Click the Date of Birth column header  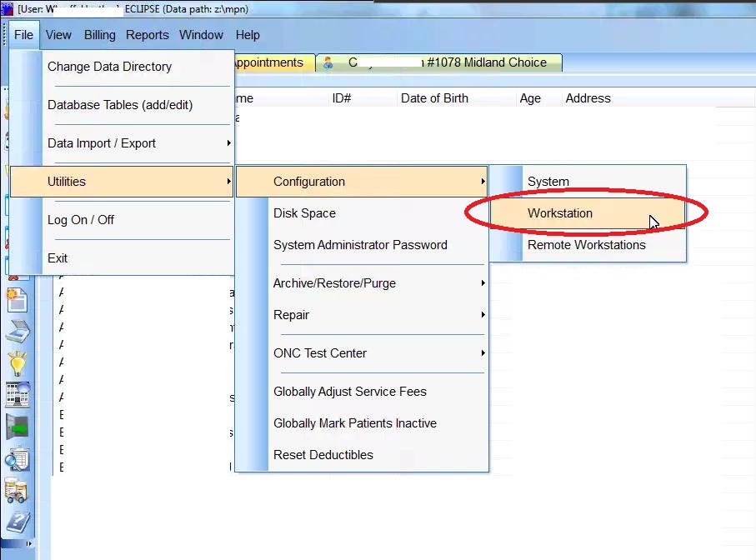click(x=434, y=98)
